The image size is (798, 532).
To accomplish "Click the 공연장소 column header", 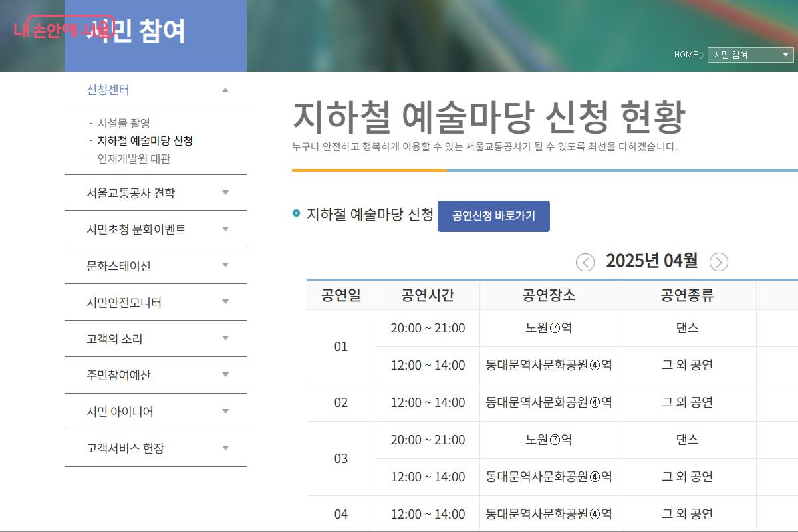I will coord(549,296).
